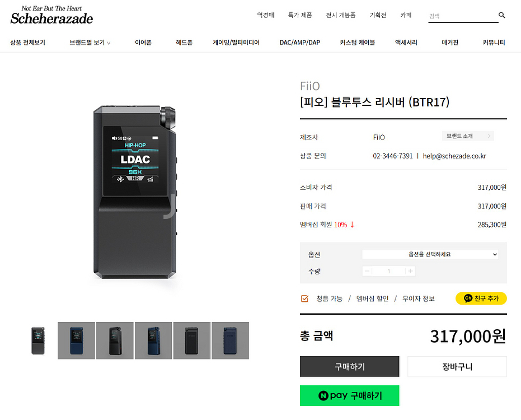Add to cart with 장바구니 button
Viewport: 521px width, 420px height.
(457, 366)
